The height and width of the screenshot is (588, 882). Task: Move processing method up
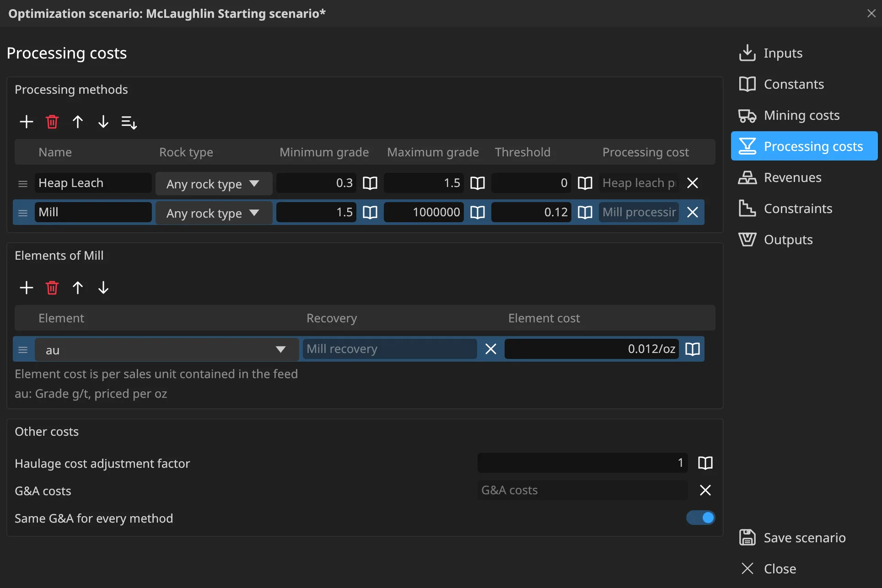pyautogui.click(x=78, y=122)
